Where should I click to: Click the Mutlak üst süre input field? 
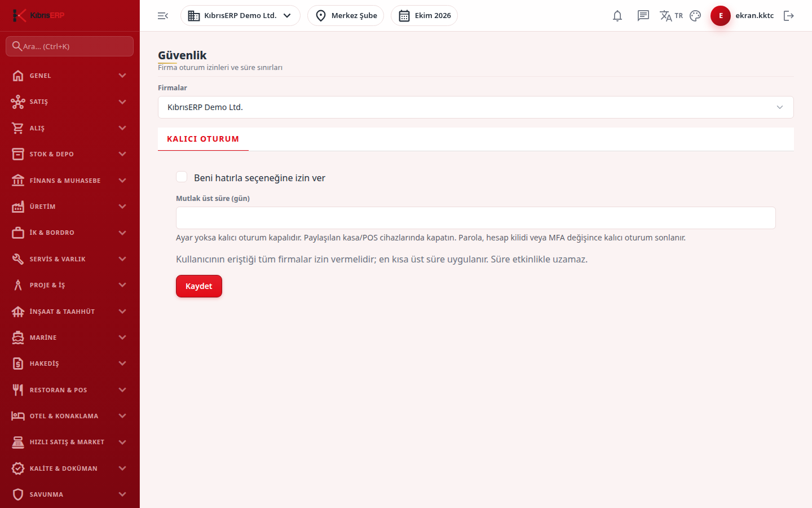[x=475, y=218]
